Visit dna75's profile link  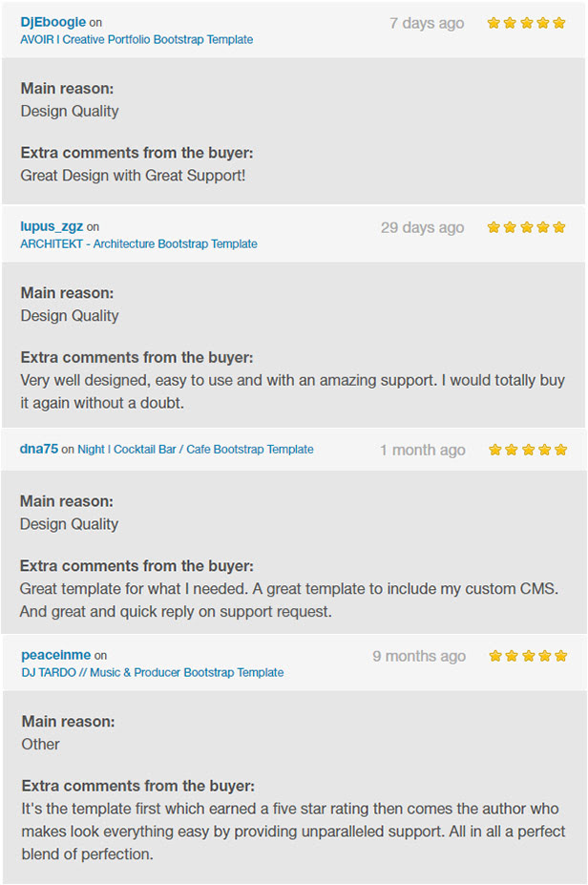tap(39, 450)
